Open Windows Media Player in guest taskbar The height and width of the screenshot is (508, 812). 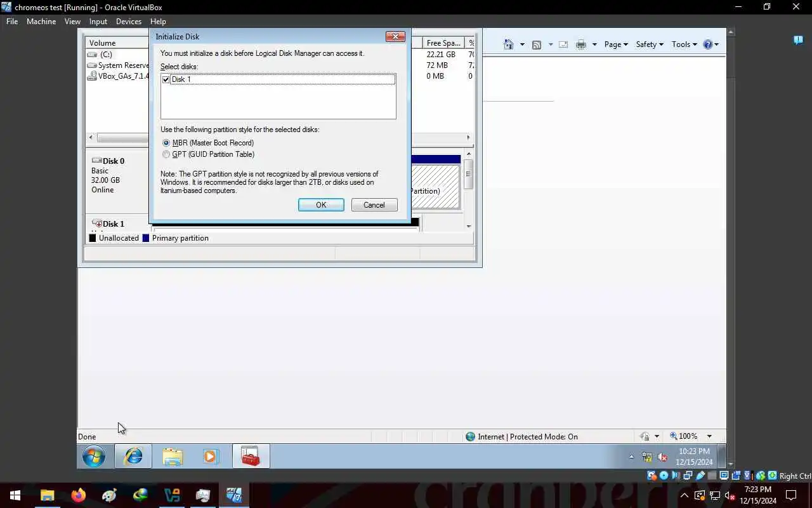(211, 457)
